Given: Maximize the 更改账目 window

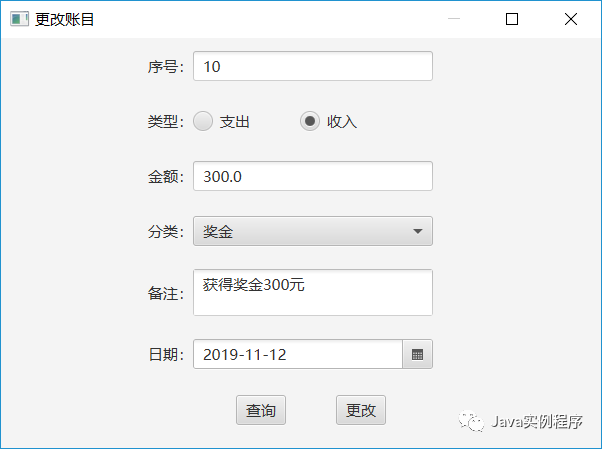Looking at the screenshot, I should pyautogui.click(x=512, y=18).
